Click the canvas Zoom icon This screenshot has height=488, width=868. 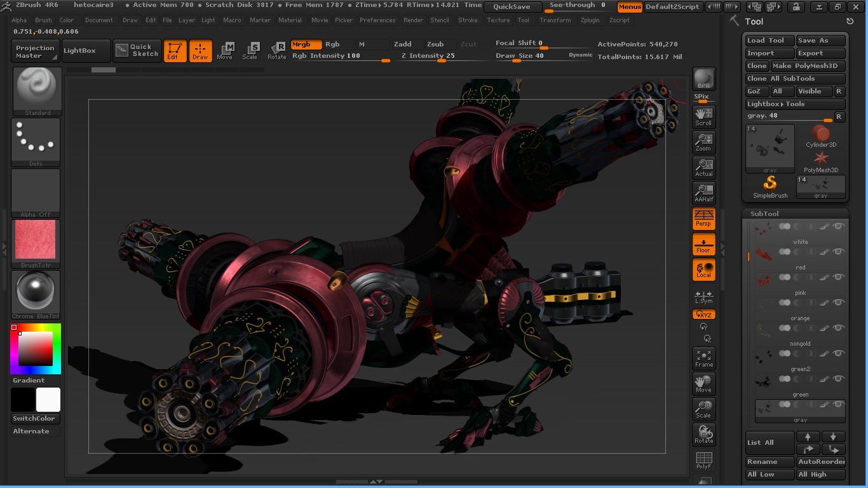click(x=703, y=142)
